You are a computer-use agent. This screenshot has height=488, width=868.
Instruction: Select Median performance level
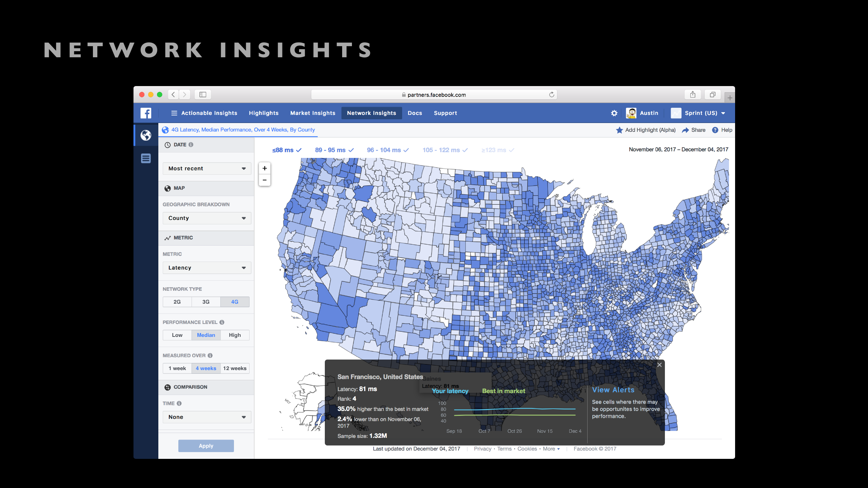(206, 335)
